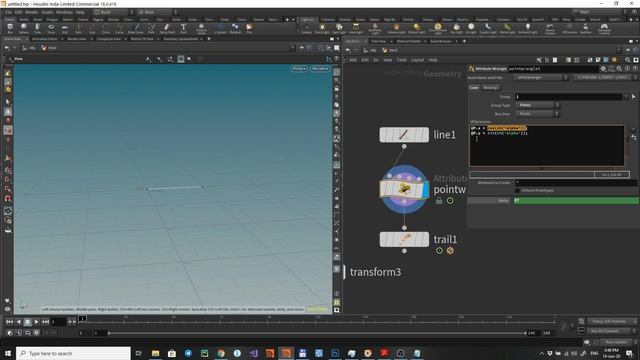Open the Group Type dropdown
The image size is (640, 360).
(x=538, y=105)
